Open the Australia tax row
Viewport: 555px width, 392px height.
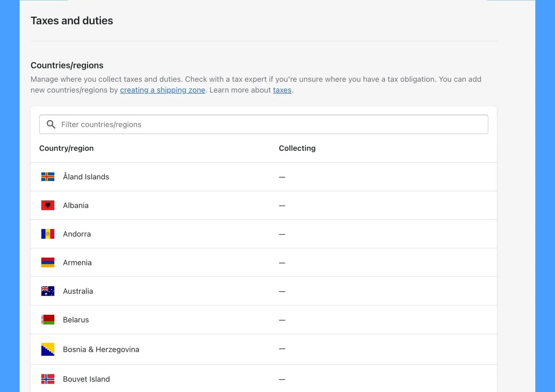click(x=78, y=291)
